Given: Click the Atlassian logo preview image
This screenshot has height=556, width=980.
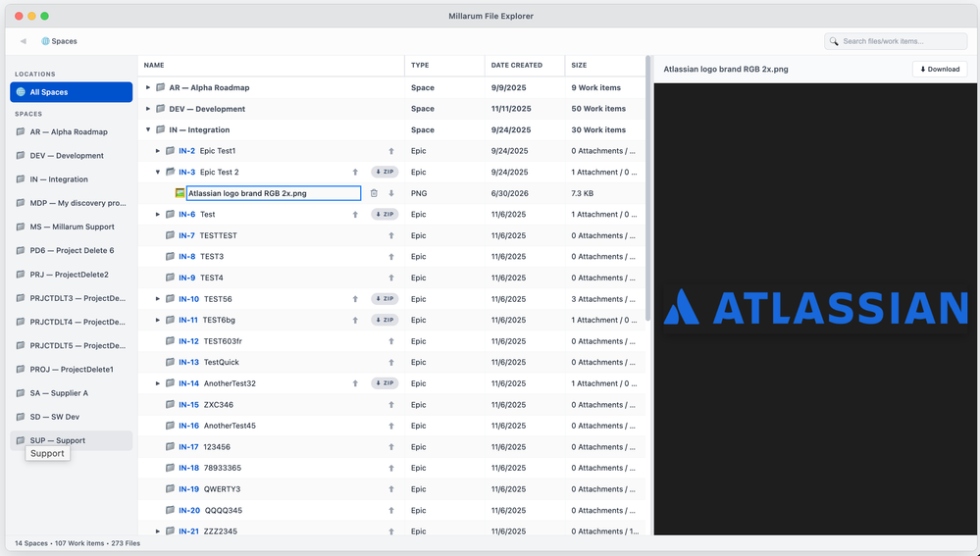Looking at the screenshot, I should [815, 307].
